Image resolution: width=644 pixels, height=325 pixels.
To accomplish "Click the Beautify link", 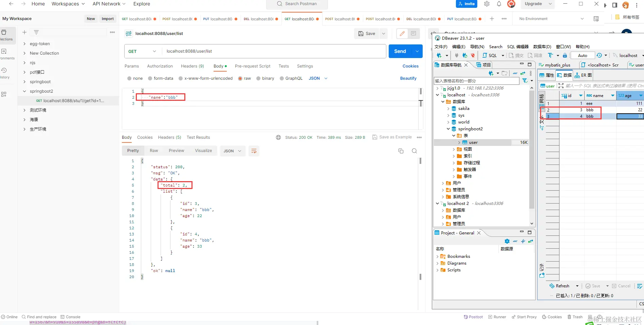I will pos(408,78).
